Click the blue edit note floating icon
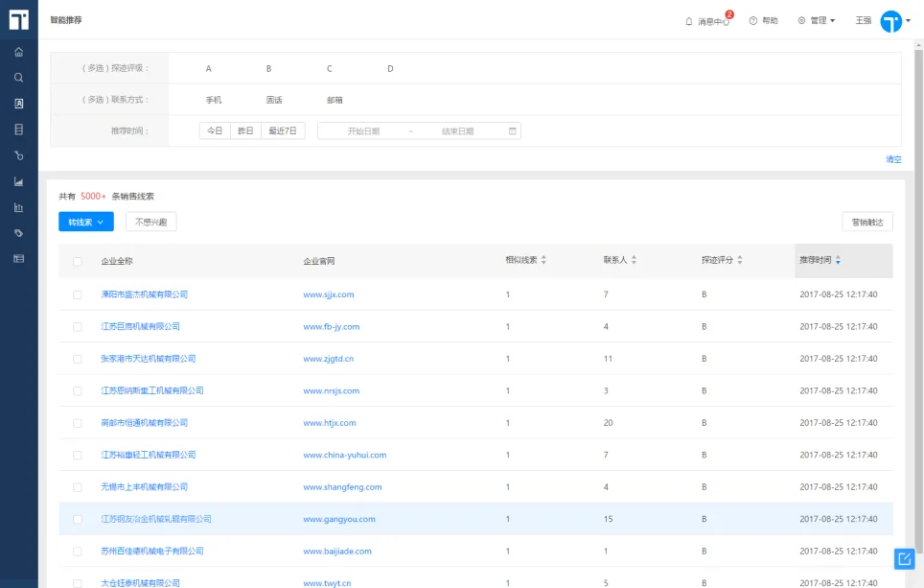924x588 pixels. (x=904, y=558)
